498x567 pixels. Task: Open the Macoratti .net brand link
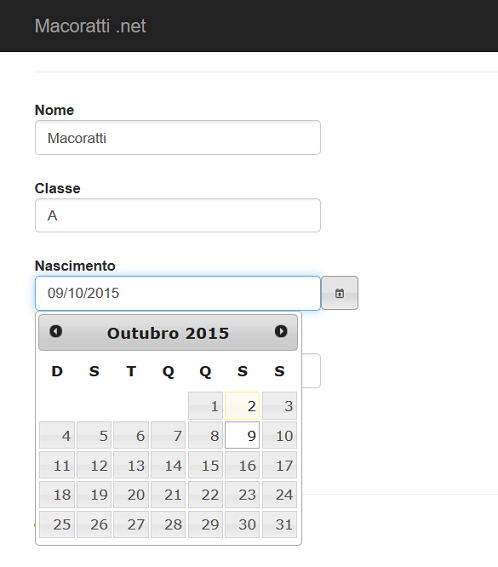[90, 26]
